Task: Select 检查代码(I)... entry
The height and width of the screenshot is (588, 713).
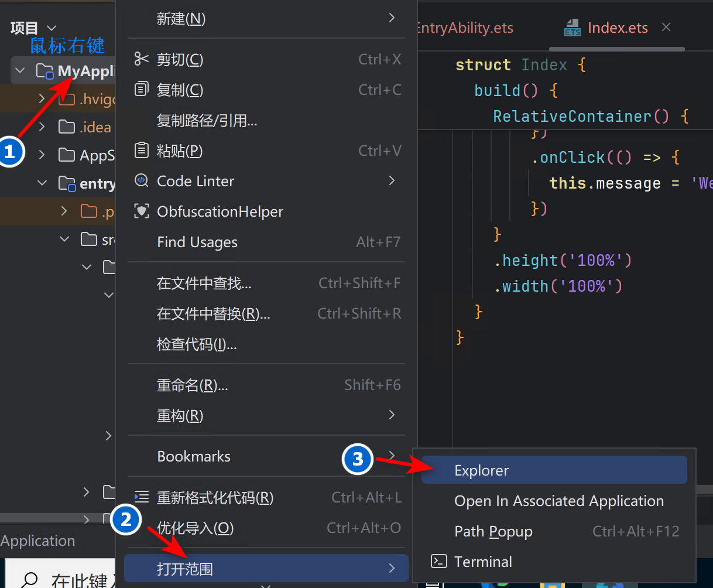Action: click(266, 344)
